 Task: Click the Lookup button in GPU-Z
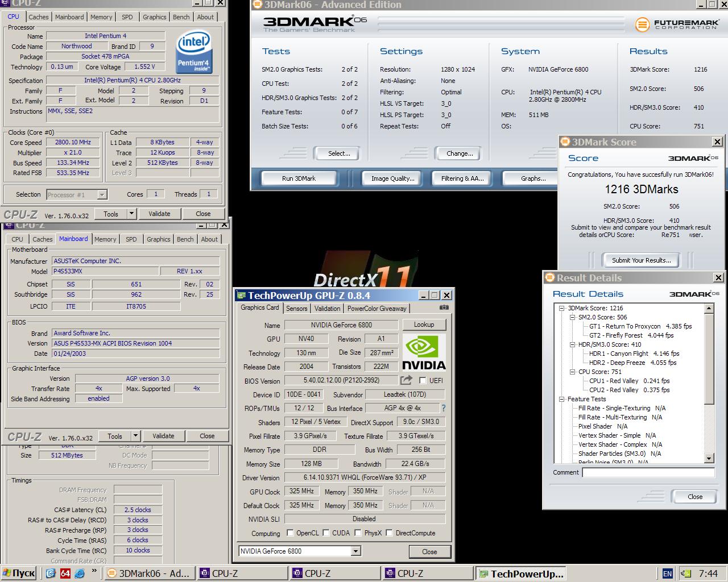pos(424,325)
